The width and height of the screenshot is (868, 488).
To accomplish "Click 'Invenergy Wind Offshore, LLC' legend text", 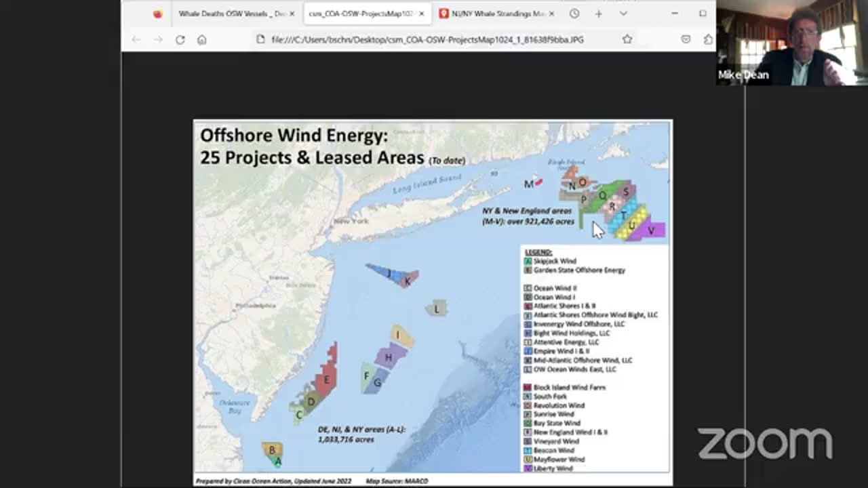I will point(579,324).
